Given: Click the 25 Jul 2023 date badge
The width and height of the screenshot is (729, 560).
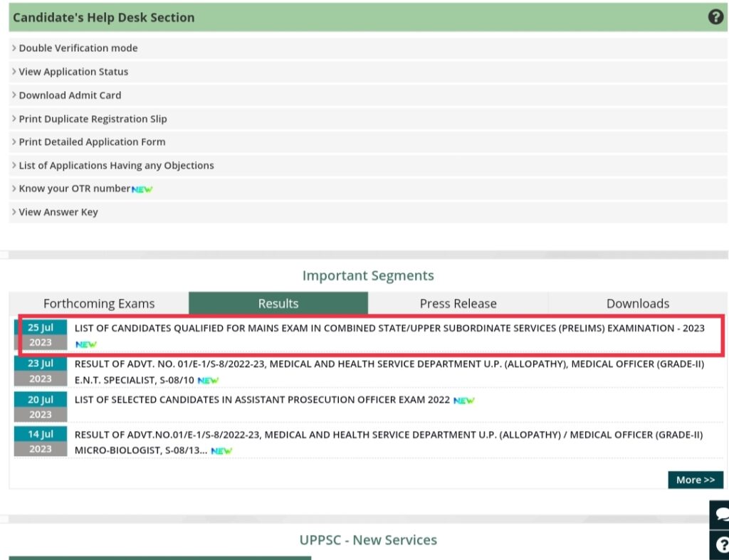Looking at the screenshot, I should (40, 334).
